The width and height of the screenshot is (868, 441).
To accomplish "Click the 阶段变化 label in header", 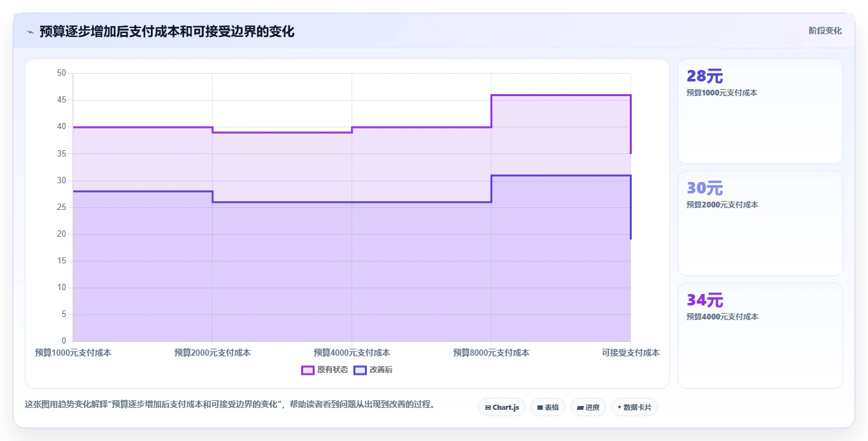I will click(x=825, y=31).
